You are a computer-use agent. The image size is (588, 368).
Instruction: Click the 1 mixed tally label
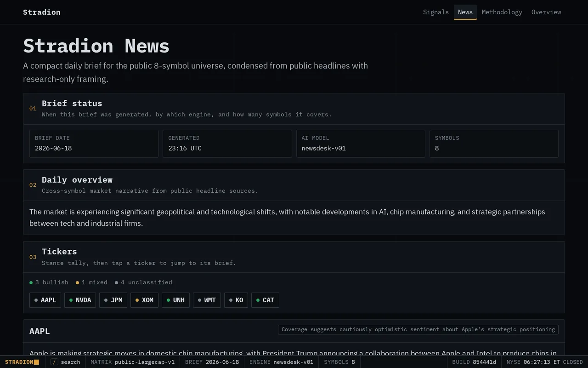(x=91, y=282)
